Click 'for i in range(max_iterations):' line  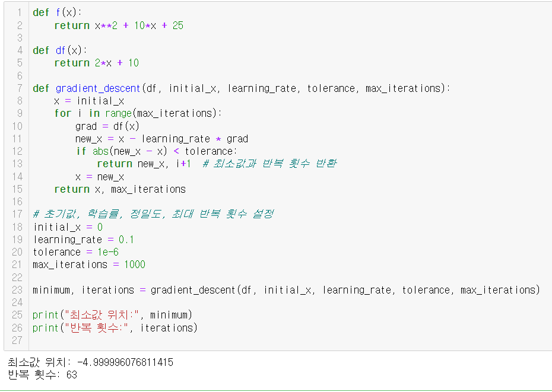click(x=138, y=113)
